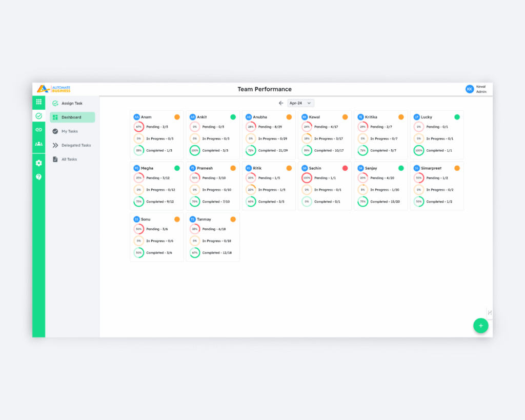Click the small panel toggle above plus button
The width and height of the screenshot is (525, 420).
pos(490,312)
